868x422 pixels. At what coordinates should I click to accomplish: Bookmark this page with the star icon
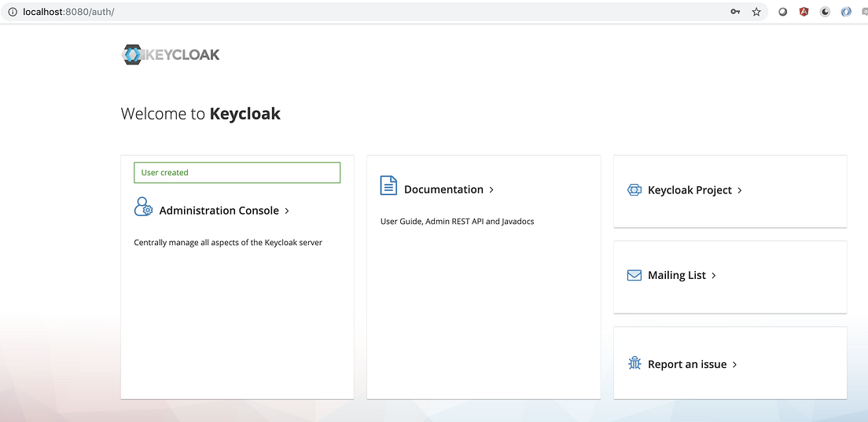point(756,12)
